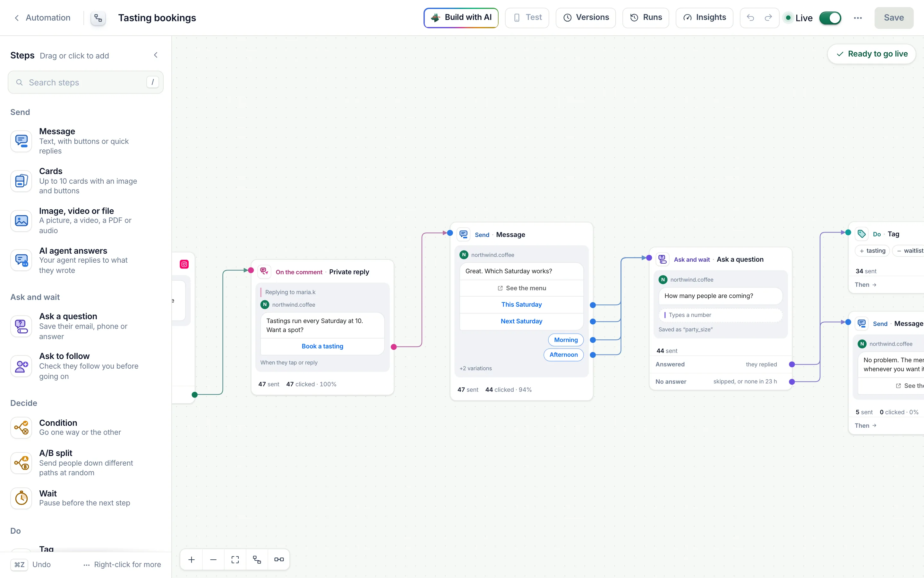Add a Wait step from the sidebar
The width and height of the screenshot is (924, 578).
click(x=86, y=498)
